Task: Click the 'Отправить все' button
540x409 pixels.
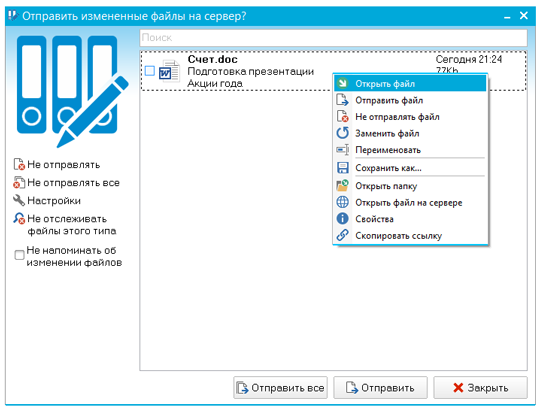Action: [280, 388]
